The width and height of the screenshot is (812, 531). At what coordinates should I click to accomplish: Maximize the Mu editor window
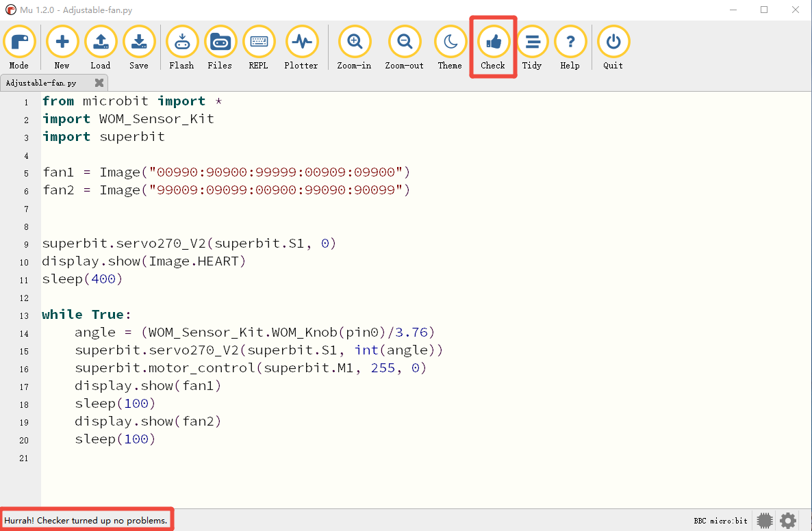pos(764,10)
